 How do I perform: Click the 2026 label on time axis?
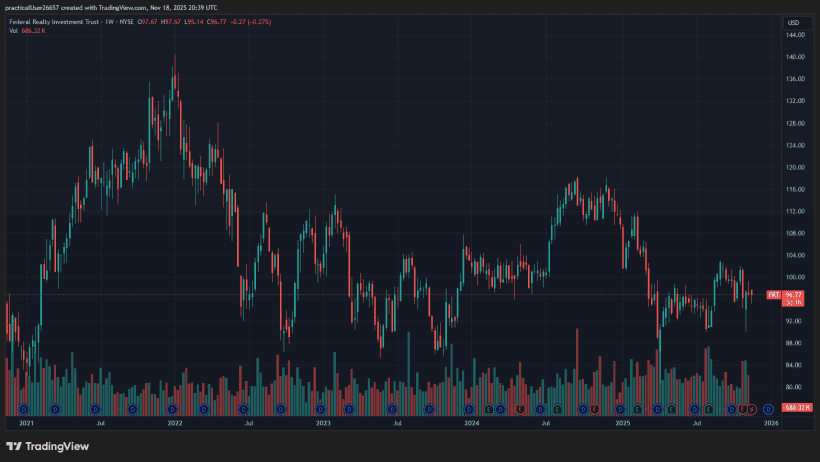tap(771, 423)
